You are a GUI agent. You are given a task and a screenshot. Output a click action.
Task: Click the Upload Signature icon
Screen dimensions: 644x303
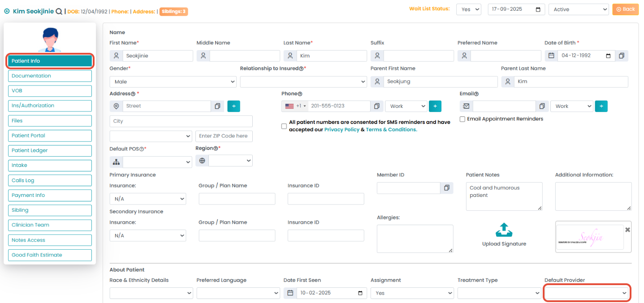(x=504, y=230)
